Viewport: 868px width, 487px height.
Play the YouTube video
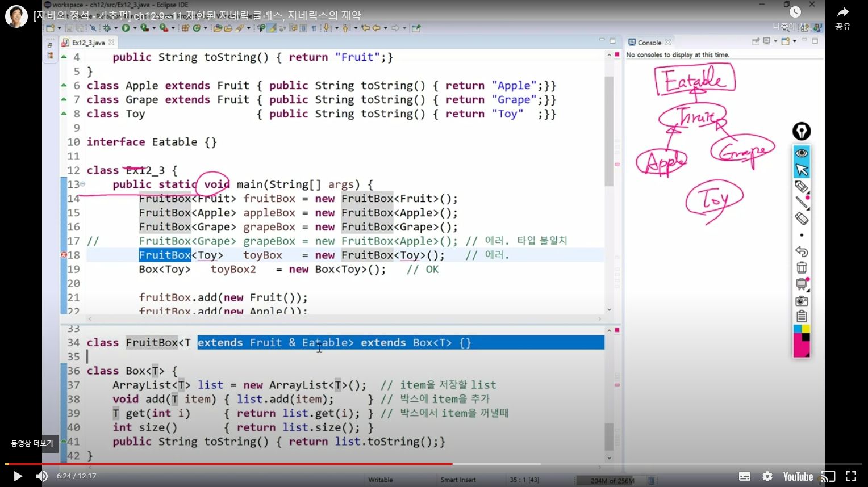pos(18,476)
